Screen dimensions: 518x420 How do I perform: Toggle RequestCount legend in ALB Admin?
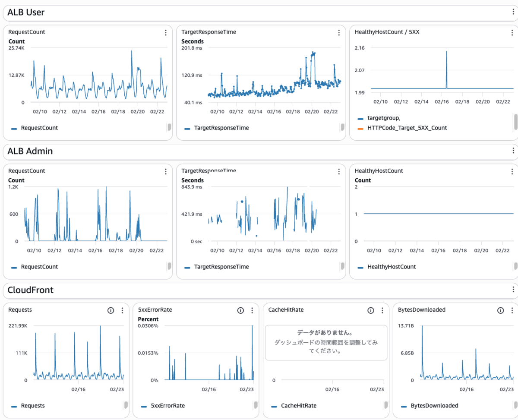(x=35, y=267)
